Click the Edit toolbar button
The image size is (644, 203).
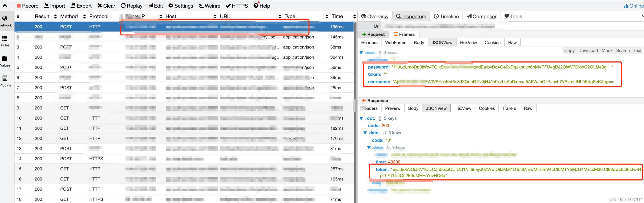[155, 6]
